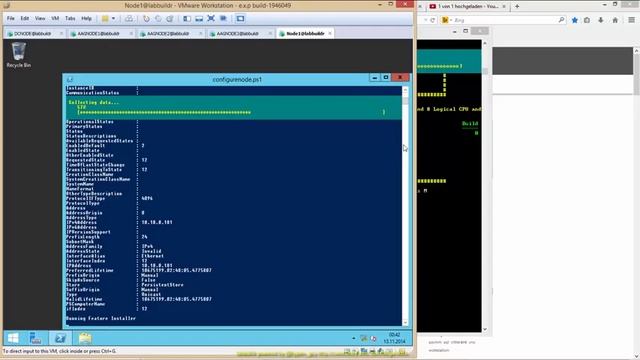This screenshot has width=640, height=360.
Task: Open a new browser tab with plus
Action: coord(517,6)
